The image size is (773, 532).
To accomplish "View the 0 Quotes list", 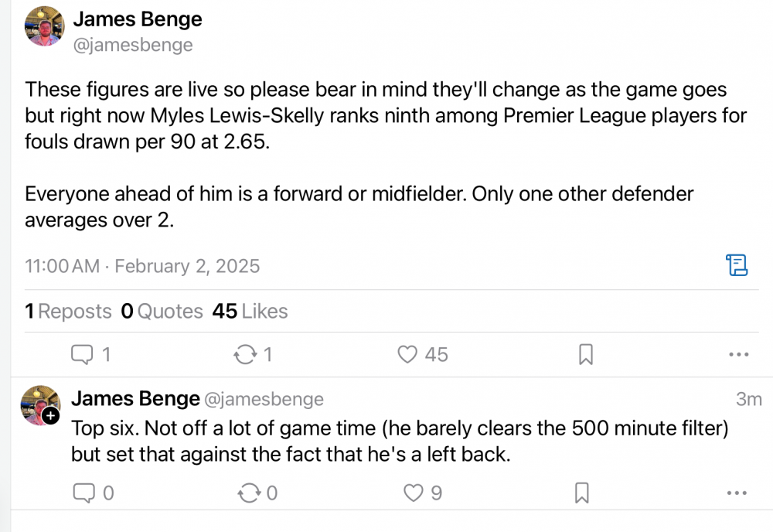I will [x=162, y=312].
